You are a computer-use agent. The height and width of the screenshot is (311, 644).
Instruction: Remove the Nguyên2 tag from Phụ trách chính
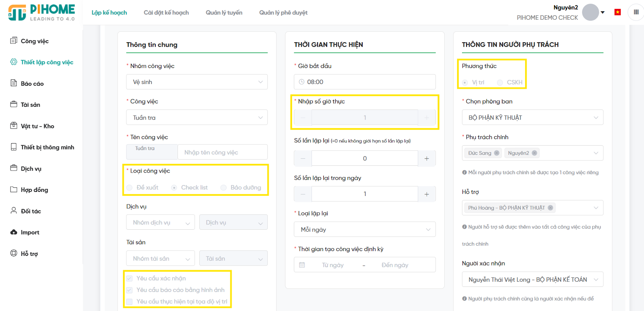point(534,153)
